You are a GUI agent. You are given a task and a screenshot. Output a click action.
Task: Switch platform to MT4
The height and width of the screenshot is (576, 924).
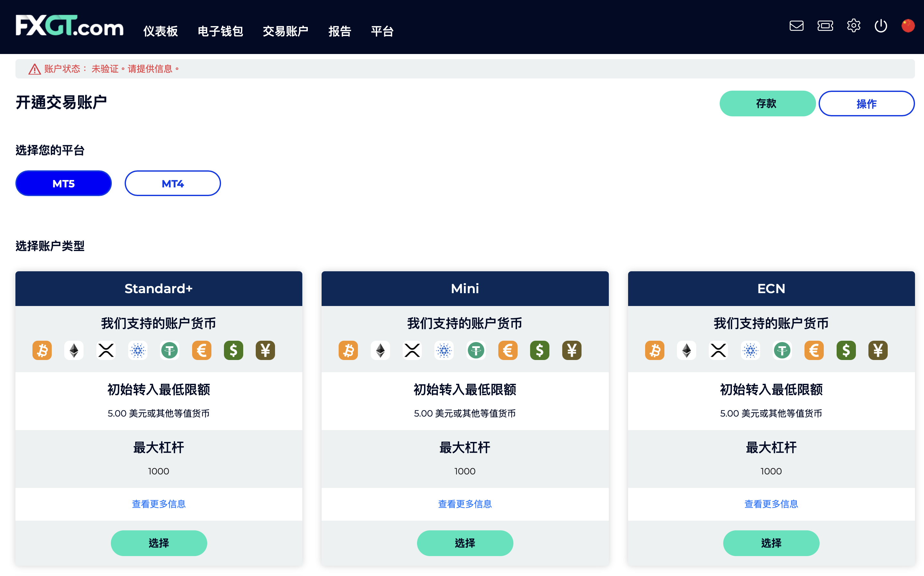point(173,183)
